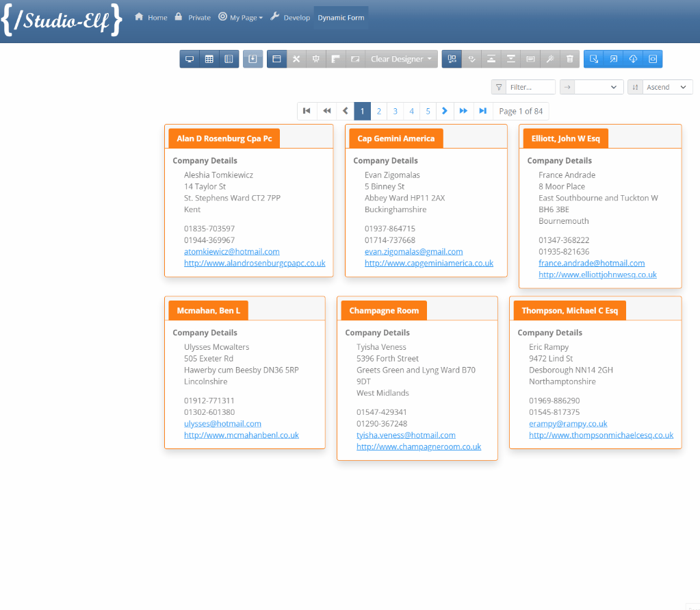Open the alandrosenburgcpapc.co.uk website link
Screen dimensions: 700x610
pos(255,264)
